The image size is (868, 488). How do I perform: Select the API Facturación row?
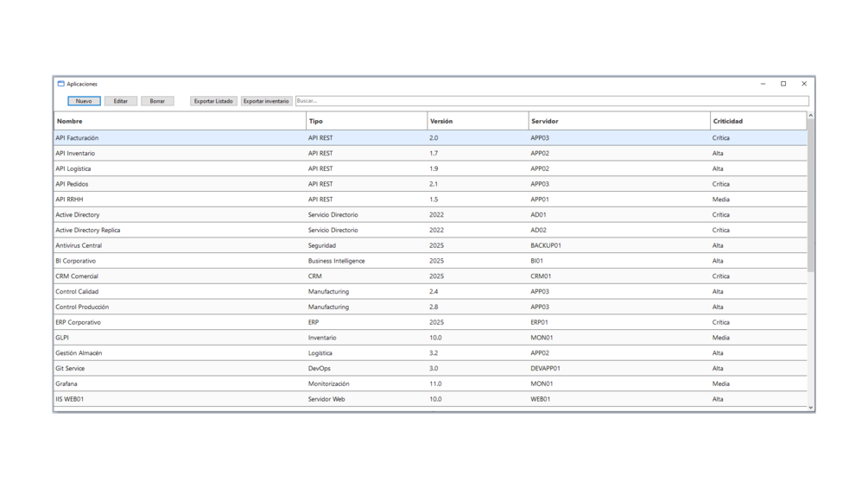click(430, 138)
